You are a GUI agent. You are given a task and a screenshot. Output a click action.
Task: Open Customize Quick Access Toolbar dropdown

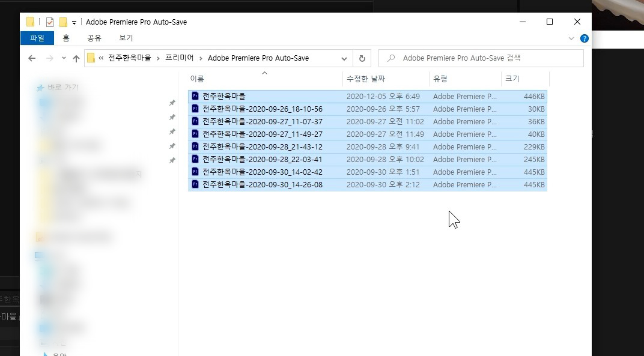click(x=74, y=23)
